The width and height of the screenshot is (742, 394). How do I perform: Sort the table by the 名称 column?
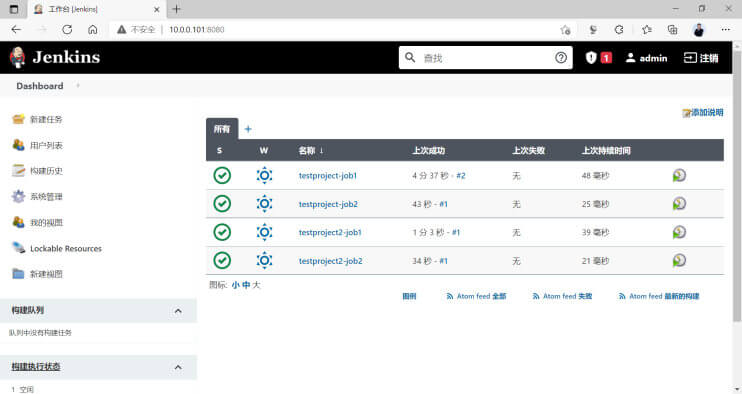coord(311,150)
